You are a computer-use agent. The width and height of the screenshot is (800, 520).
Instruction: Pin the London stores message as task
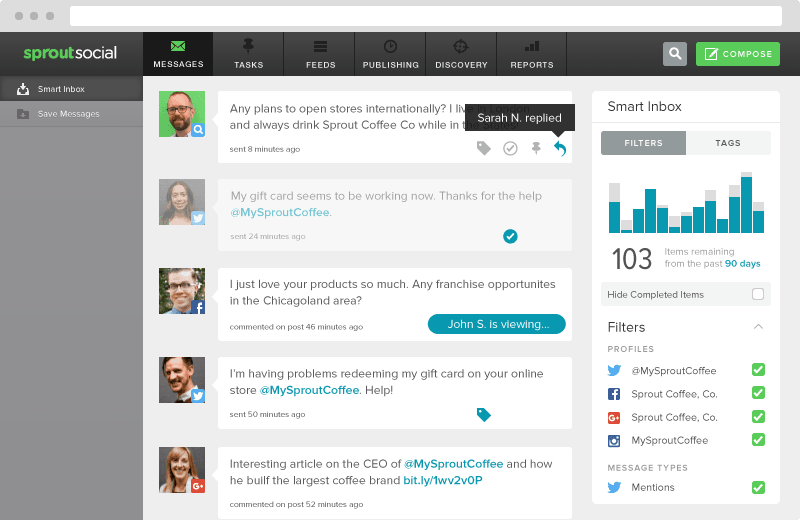[536, 148]
